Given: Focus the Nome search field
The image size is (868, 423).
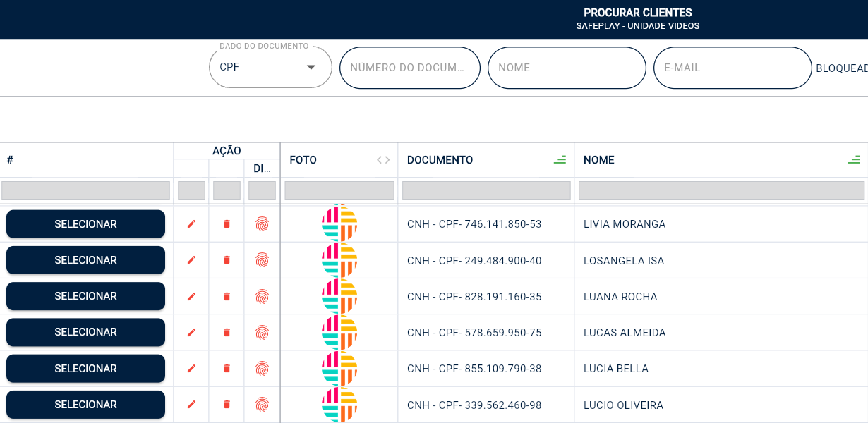Looking at the screenshot, I should (566, 68).
